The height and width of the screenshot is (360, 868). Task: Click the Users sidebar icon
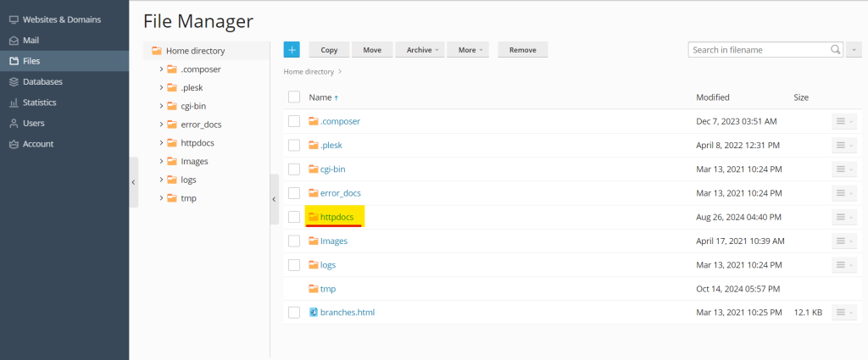click(14, 124)
